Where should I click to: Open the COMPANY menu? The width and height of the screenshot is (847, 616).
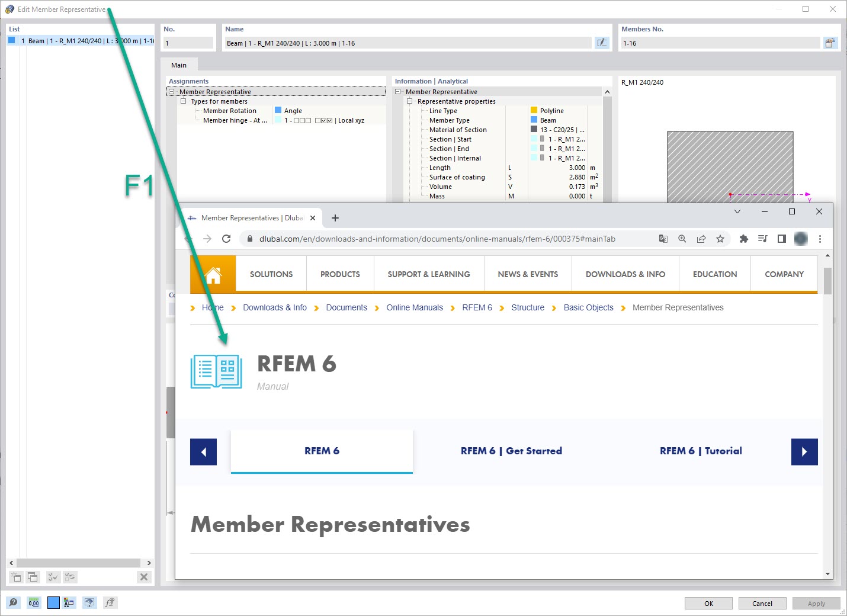pyautogui.click(x=784, y=274)
